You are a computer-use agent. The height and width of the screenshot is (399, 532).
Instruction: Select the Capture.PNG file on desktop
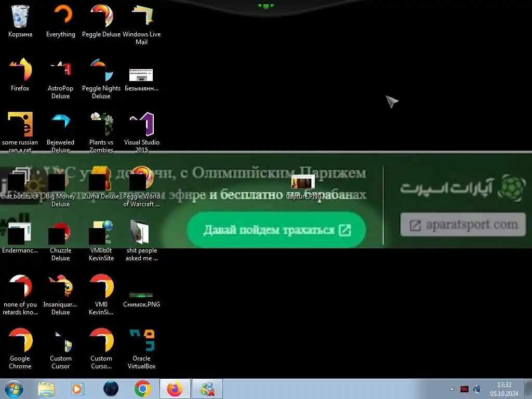tap(303, 187)
